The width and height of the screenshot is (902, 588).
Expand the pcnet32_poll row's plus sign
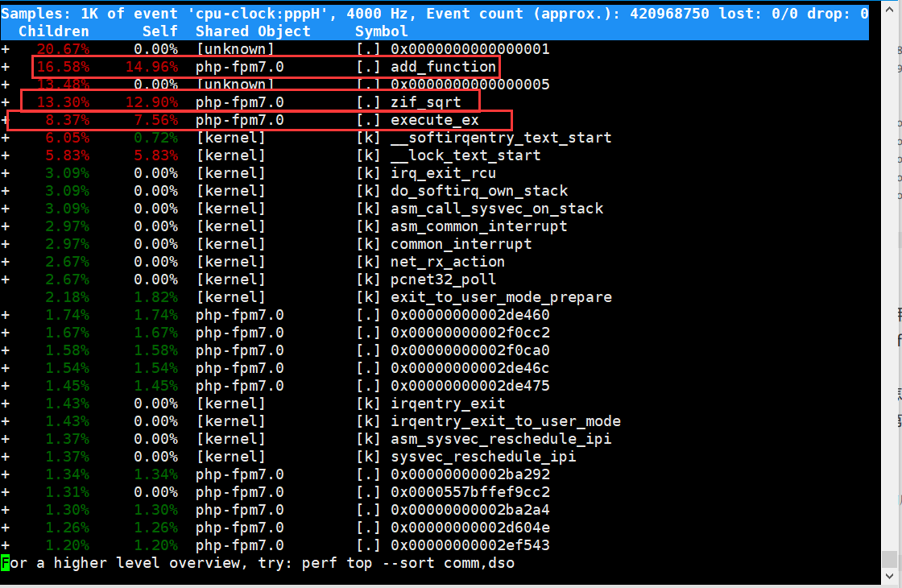[x=5, y=280]
